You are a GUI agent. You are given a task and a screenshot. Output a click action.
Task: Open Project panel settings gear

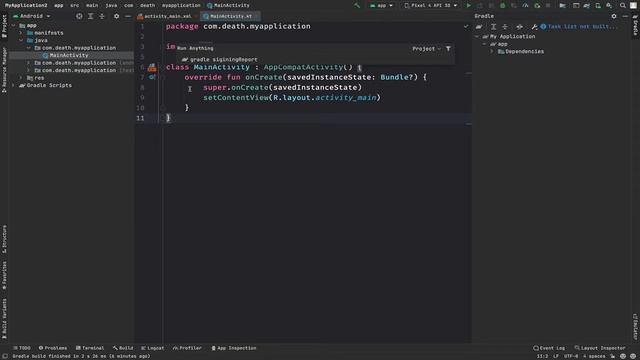click(116, 16)
